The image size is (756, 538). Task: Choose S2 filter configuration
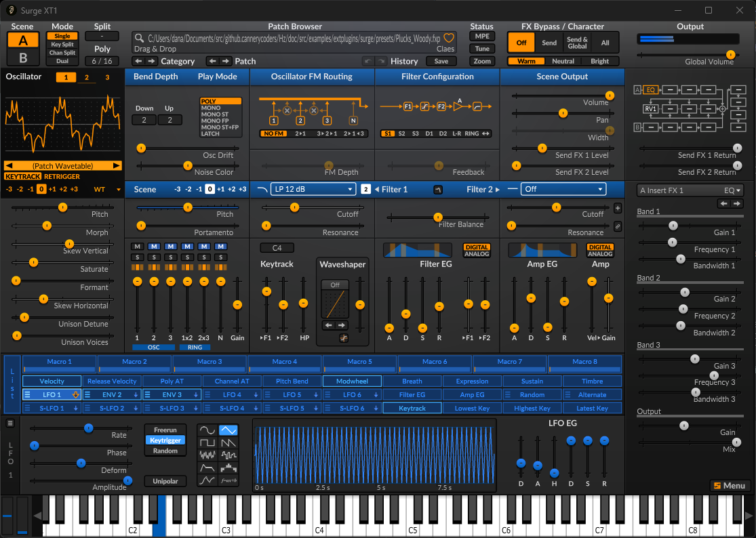tap(401, 134)
